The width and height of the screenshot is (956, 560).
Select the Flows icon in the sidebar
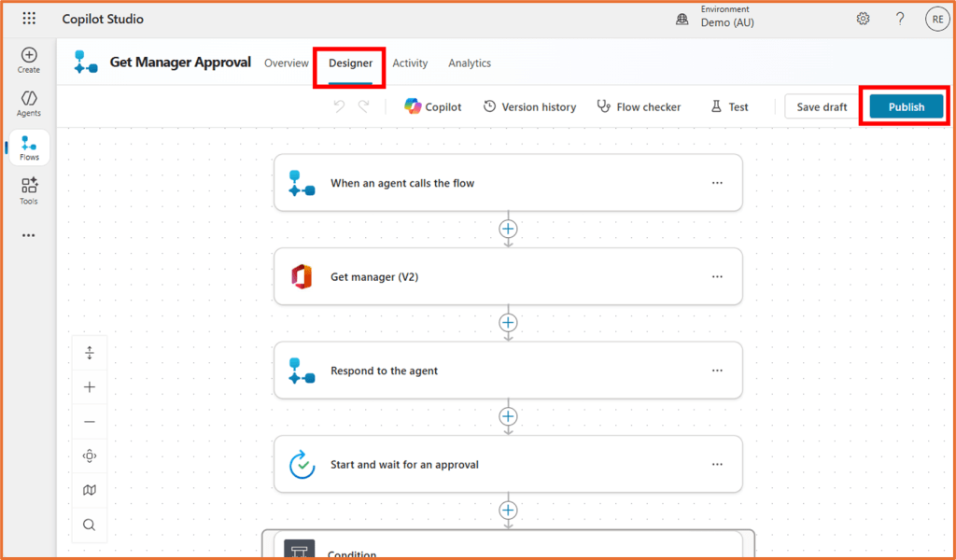[x=28, y=147]
